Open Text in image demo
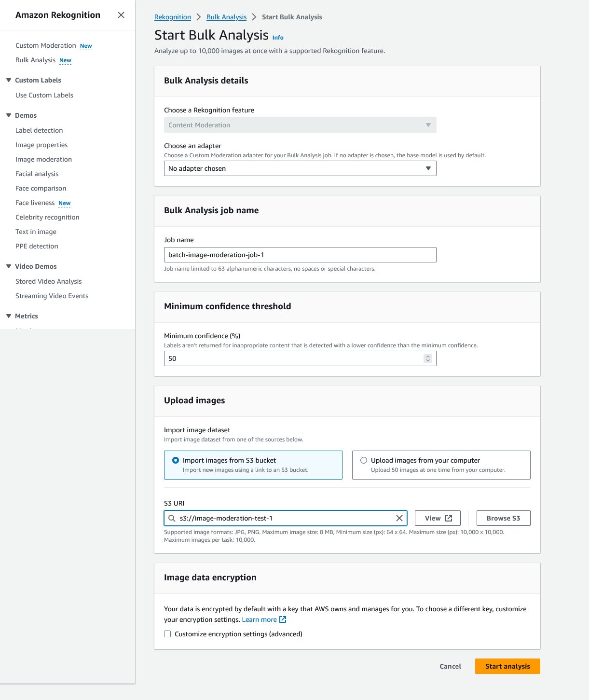 pos(36,232)
